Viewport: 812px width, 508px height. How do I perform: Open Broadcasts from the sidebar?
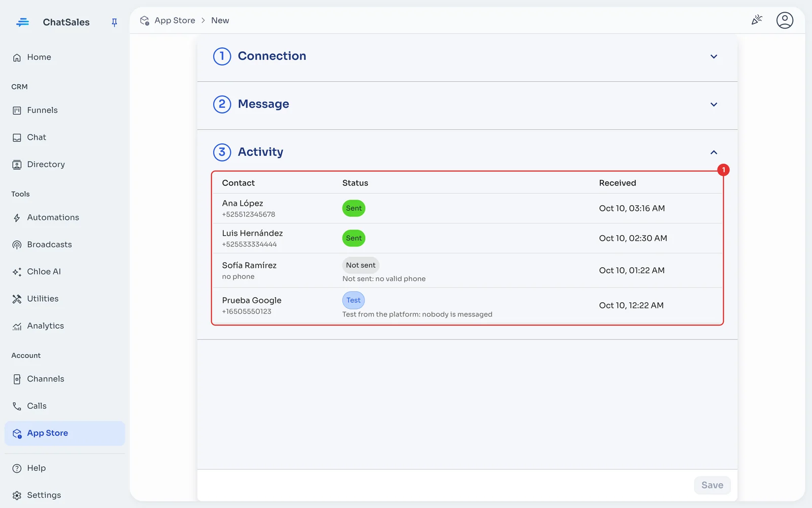pyautogui.click(x=64, y=245)
